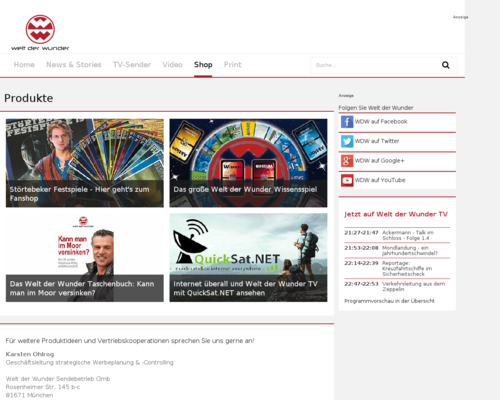Click 'Welt der Wunder Sendebetrieb' company line
This screenshot has height=400, width=500.
(58, 379)
